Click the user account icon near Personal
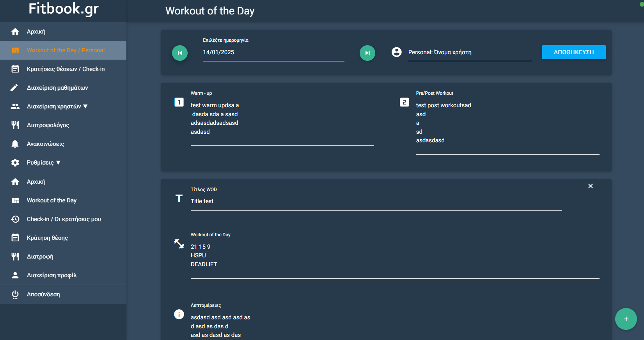 (396, 52)
